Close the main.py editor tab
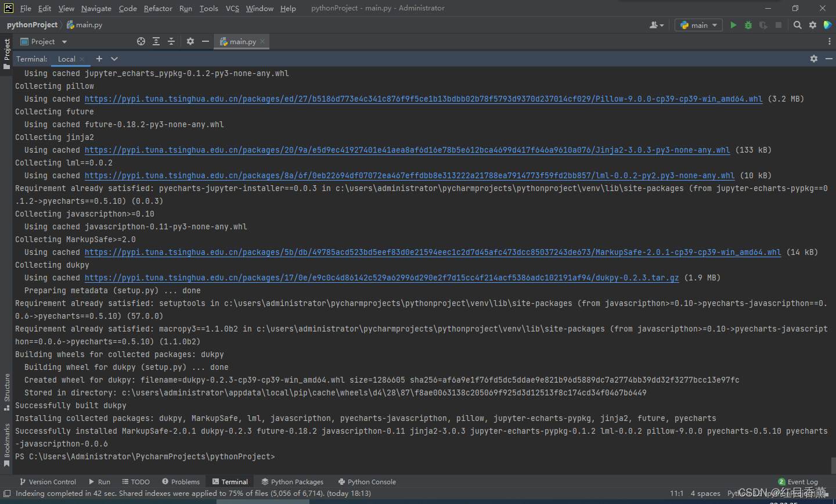The width and height of the screenshot is (836, 504). [263, 41]
